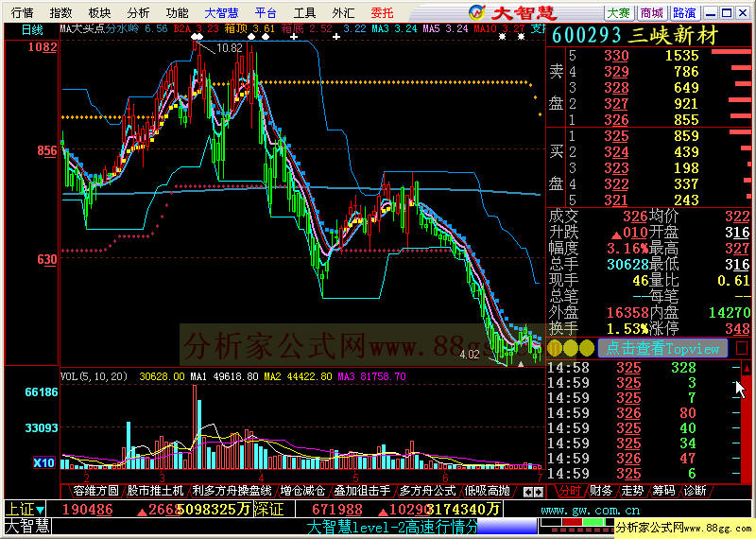Open the 指数 menu
756x539 pixels.
click(x=60, y=12)
